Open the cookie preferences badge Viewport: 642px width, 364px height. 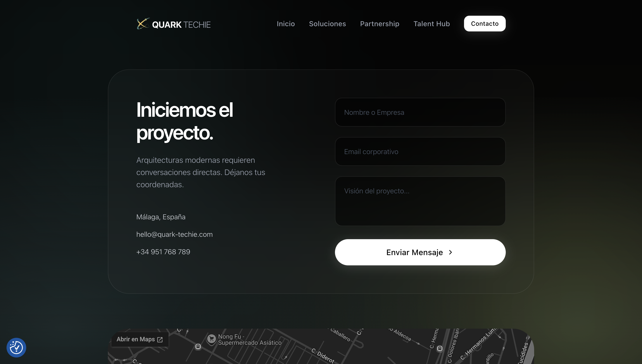(16, 347)
